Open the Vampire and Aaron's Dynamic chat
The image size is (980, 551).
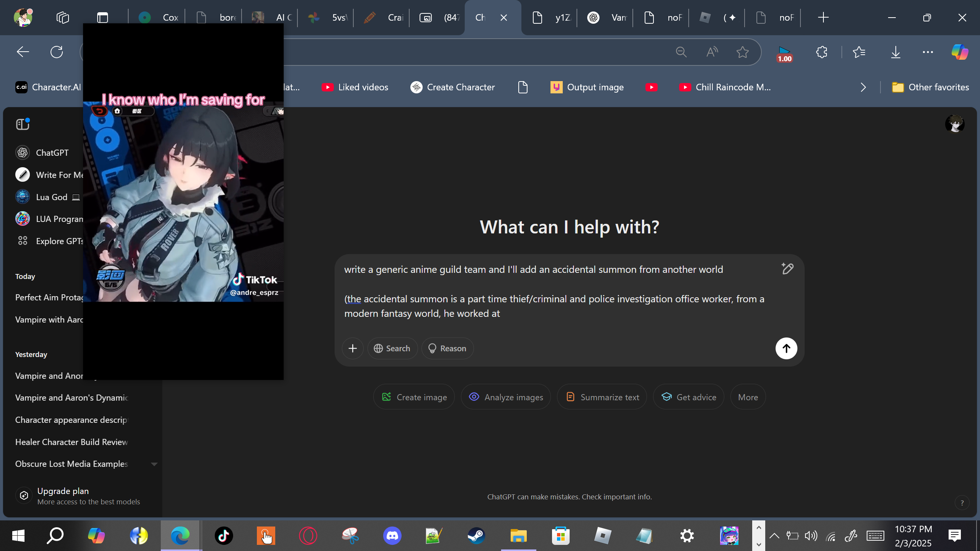72,398
